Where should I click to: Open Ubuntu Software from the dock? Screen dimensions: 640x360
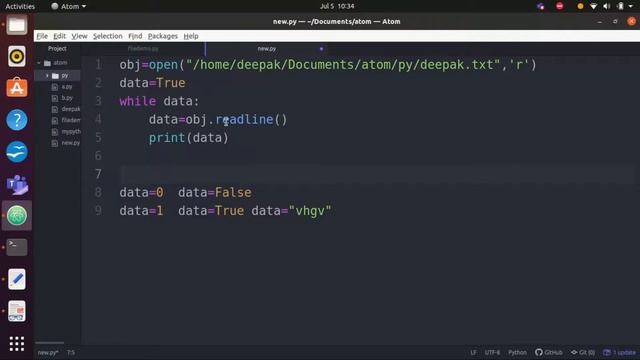17,88
